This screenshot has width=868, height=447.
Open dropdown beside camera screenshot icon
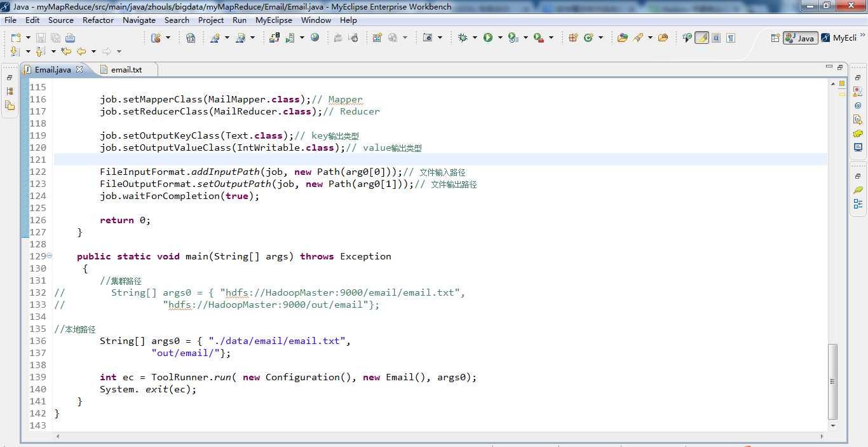(x=440, y=38)
